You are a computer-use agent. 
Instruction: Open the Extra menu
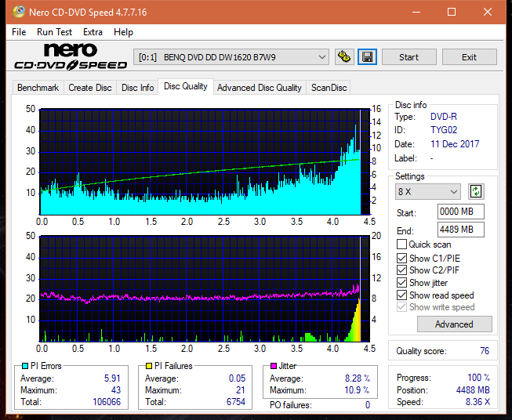[x=93, y=32]
